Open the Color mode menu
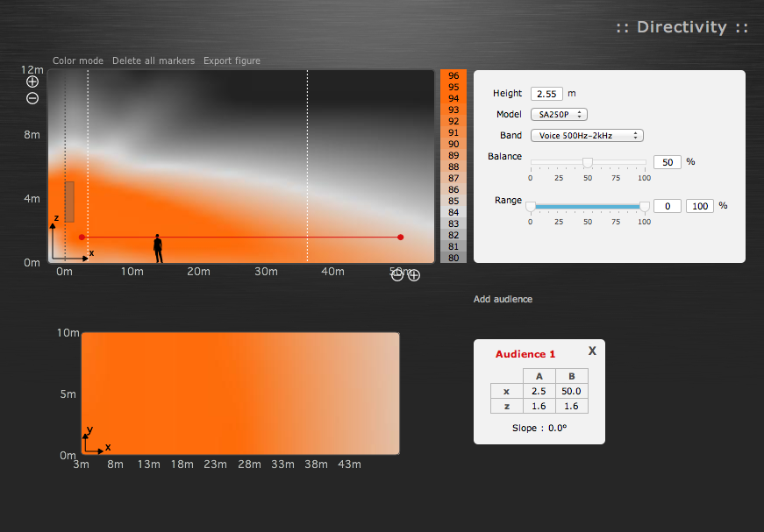 (x=78, y=61)
